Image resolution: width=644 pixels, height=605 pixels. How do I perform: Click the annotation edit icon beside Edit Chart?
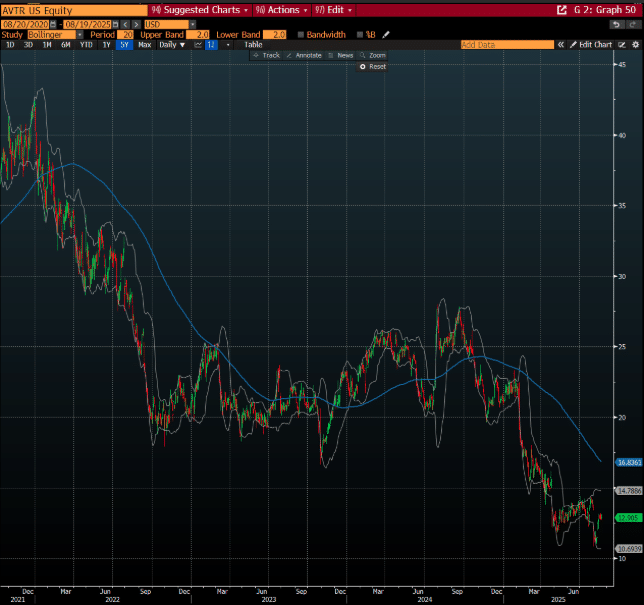point(622,45)
